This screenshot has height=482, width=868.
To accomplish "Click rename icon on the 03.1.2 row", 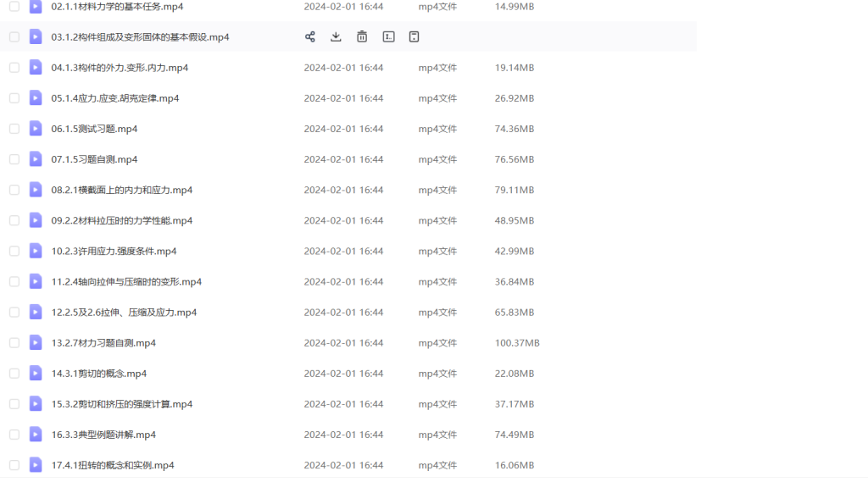I will point(388,37).
